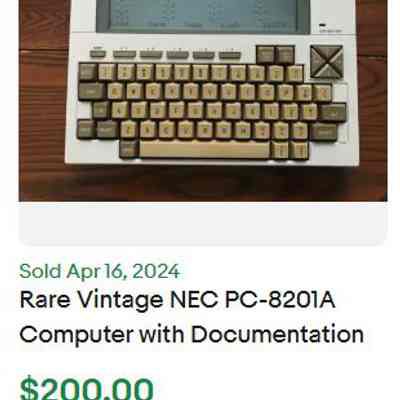Screen dimensions: 400x400
Task: Click the diamond cursor pad in the photo
Action: click(x=326, y=62)
